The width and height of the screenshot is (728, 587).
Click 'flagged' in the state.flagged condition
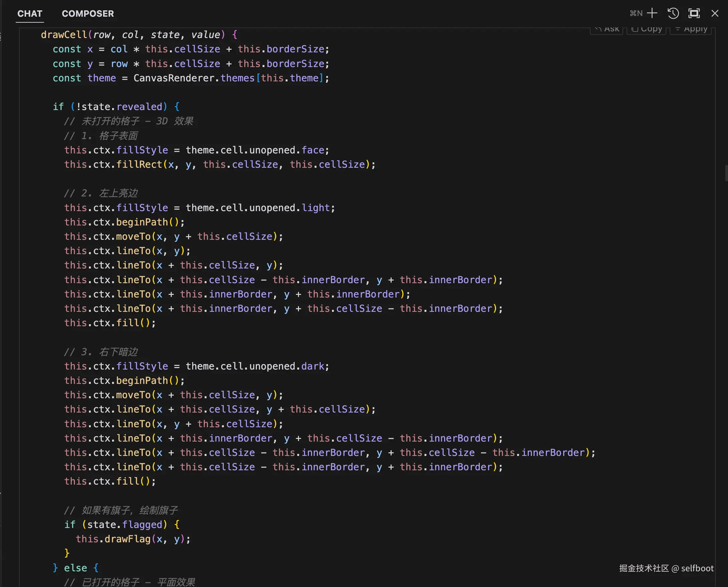[x=142, y=524]
